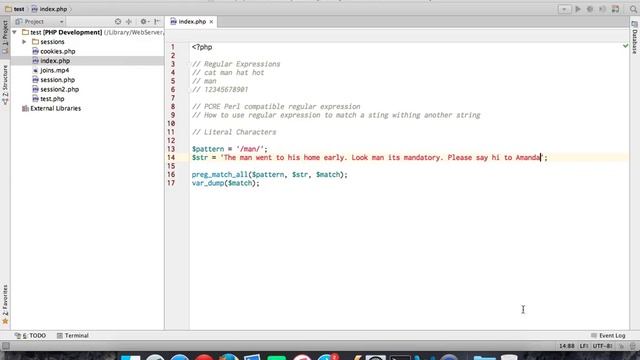This screenshot has height=360, width=640.
Task: Open Terminal app from the Dock
Action: (x=400, y=357)
